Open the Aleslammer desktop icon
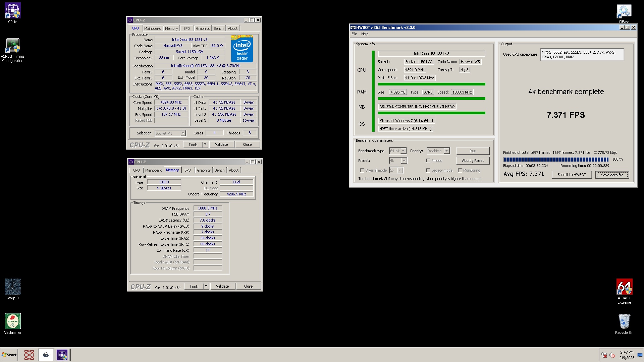 pyautogui.click(x=12, y=323)
